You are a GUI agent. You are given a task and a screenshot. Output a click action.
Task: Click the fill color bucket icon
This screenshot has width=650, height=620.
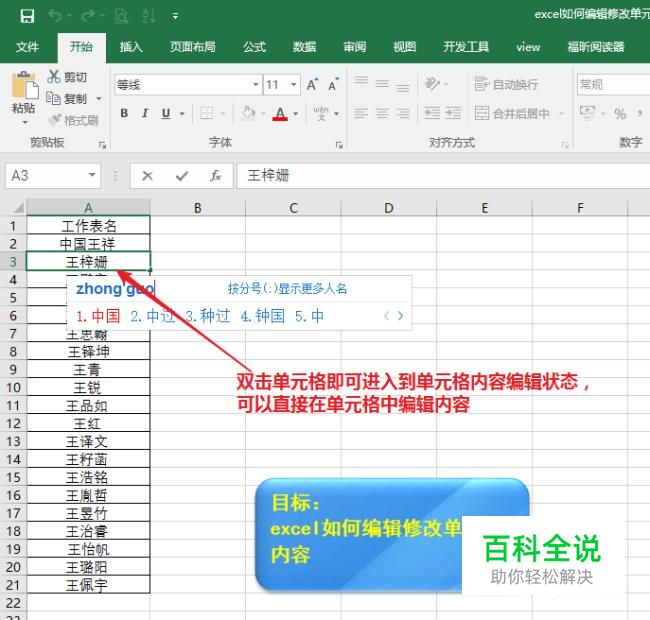tap(249, 113)
